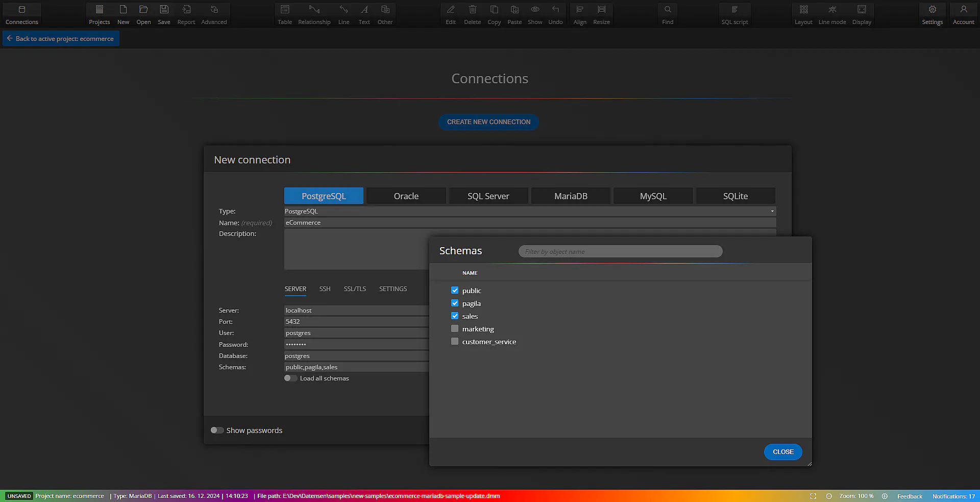Enable the Load all schemas toggle

click(290, 378)
